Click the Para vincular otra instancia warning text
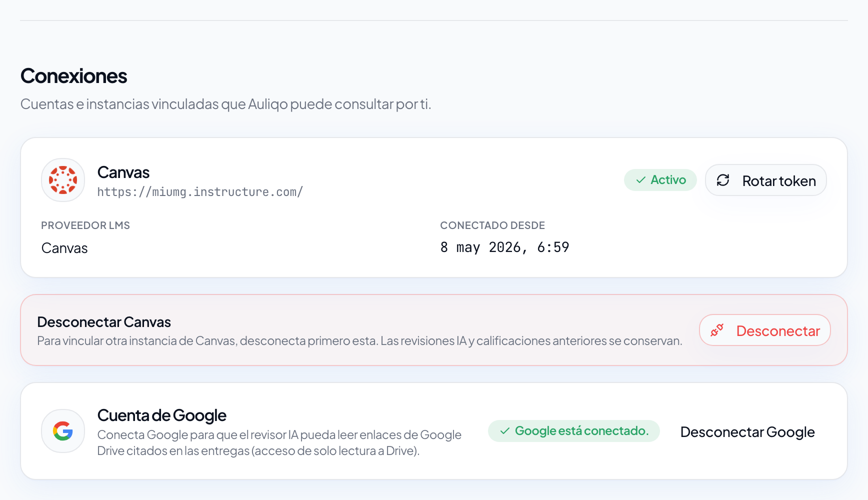 pyautogui.click(x=359, y=341)
